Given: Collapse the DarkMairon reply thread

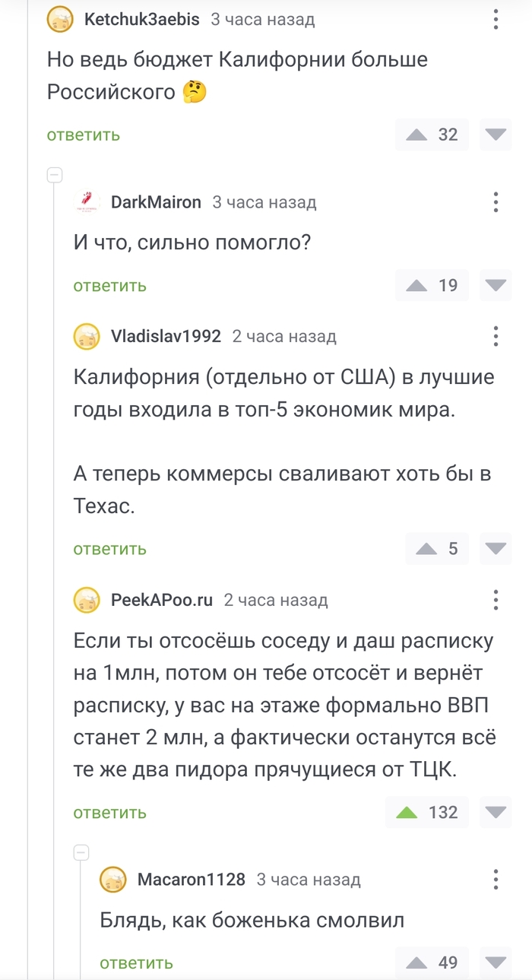Looking at the screenshot, I should [54, 174].
